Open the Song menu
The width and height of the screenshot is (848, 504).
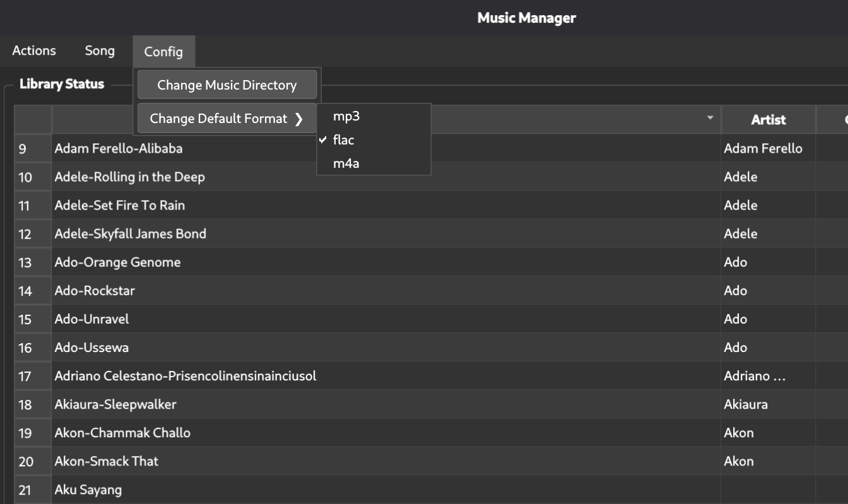pyautogui.click(x=100, y=51)
